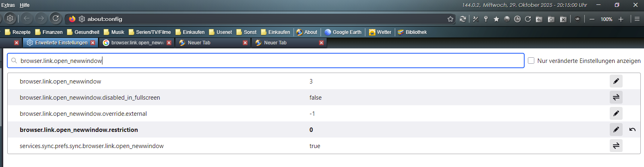Open the Rezepte bookmarks folder
This screenshot has width=644, height=167.
pyautogui.click(x=17, y=32)
